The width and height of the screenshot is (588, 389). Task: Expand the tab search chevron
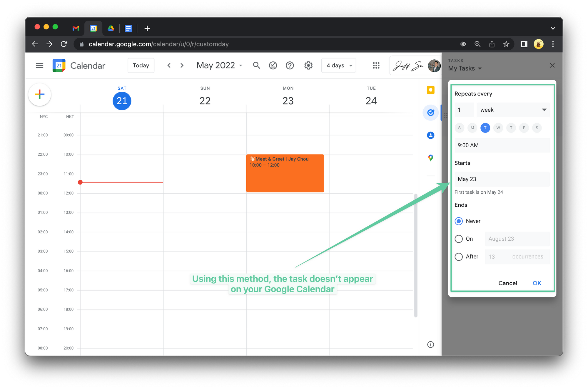point(553,28)
